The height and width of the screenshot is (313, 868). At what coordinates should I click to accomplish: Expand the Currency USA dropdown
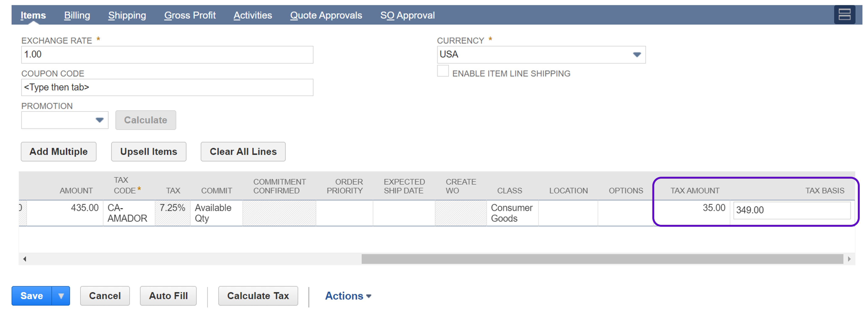click(636, 55)
